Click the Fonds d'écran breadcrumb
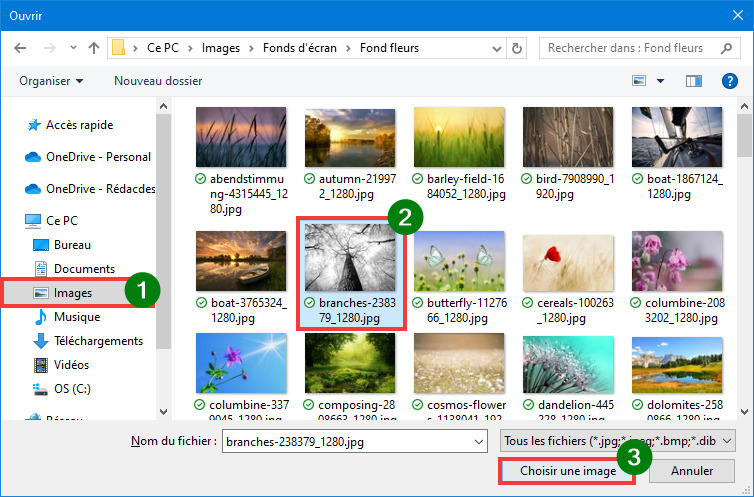Viewport: 754px width, 497px height. (x=300, y=48)
